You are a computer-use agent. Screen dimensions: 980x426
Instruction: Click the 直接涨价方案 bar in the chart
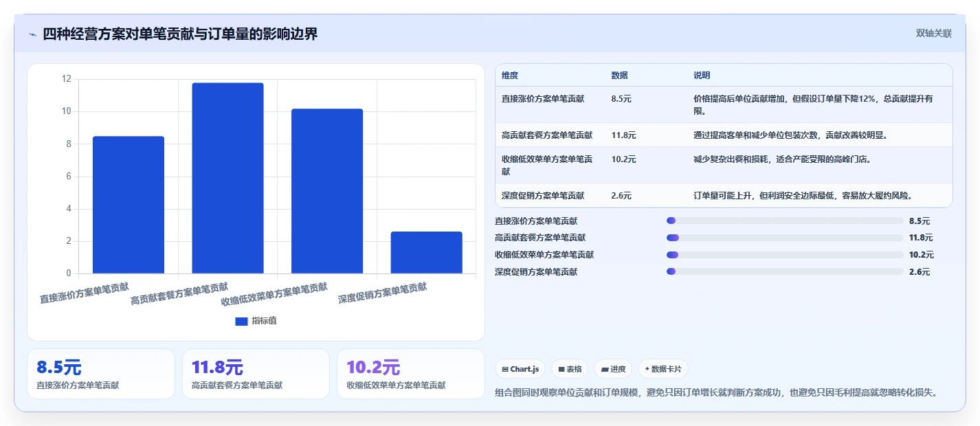click(129, 205)
